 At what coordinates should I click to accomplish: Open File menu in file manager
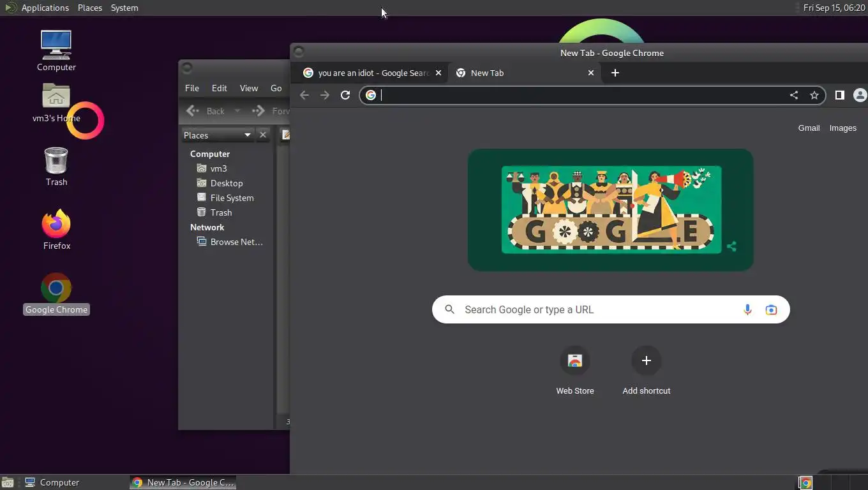[192, 88]
